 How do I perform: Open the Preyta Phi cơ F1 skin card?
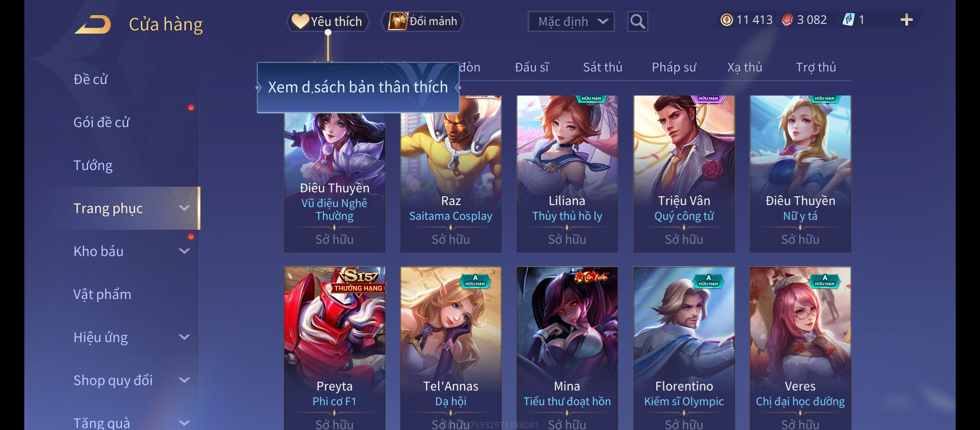(x=334, y=348)
